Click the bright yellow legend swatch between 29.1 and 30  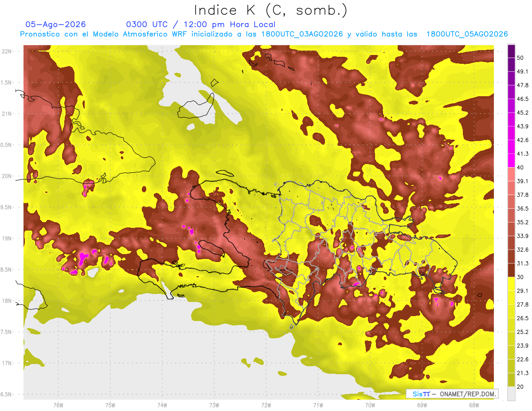pos(512,284)
